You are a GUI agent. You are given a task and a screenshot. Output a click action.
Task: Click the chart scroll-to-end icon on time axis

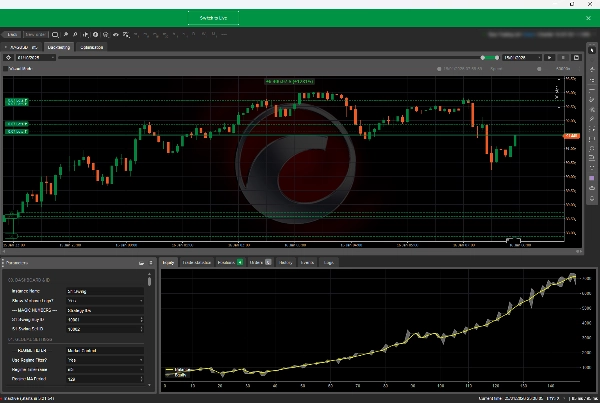point(515,240)
